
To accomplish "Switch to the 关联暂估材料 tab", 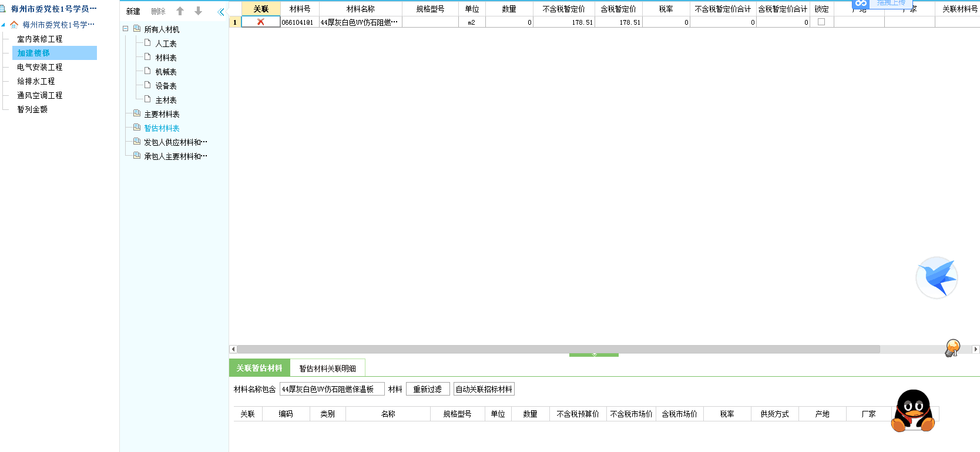I will [x=259, y=368].
